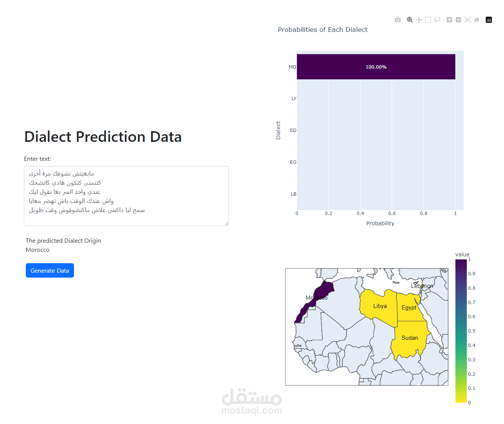This screenshot has height=424, width=504.
Task: Click the MO 100.00% probability bar
Action: click(x=376, y=67)
